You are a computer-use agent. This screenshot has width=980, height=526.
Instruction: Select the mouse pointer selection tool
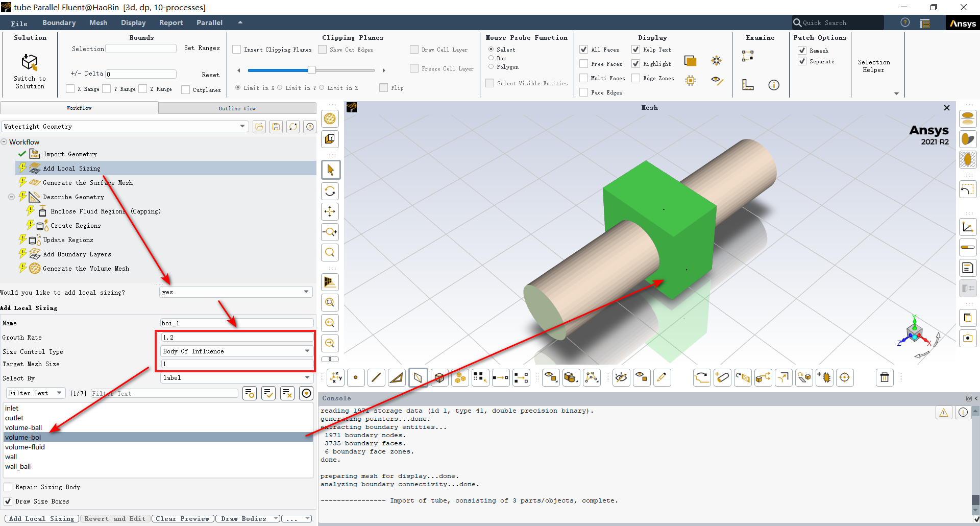pyautogui.click(x=330, y=170)
